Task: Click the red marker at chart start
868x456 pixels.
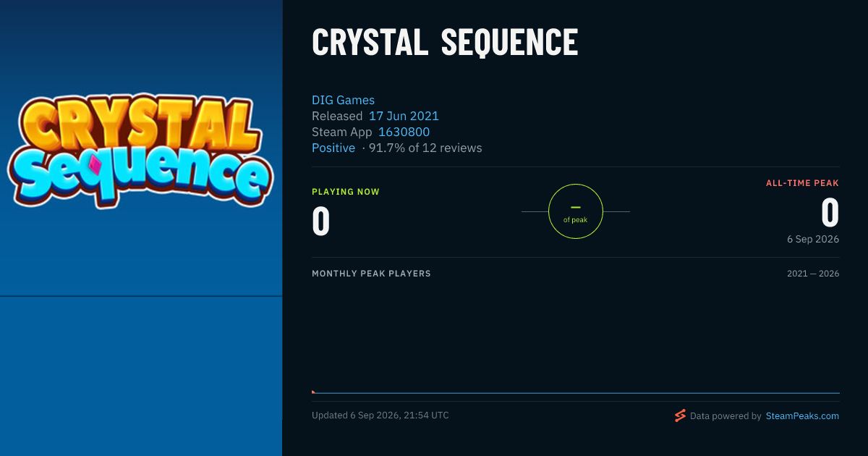Action: pos(313,392)
